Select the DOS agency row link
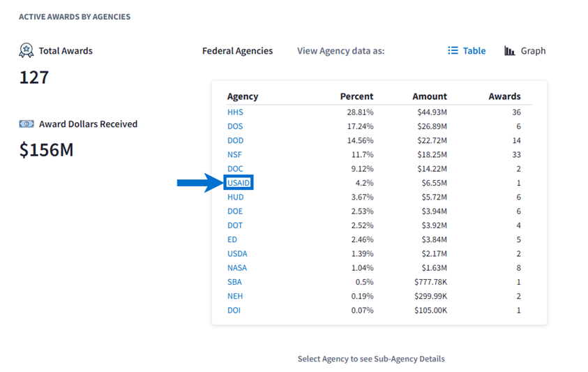 (235, 126)
